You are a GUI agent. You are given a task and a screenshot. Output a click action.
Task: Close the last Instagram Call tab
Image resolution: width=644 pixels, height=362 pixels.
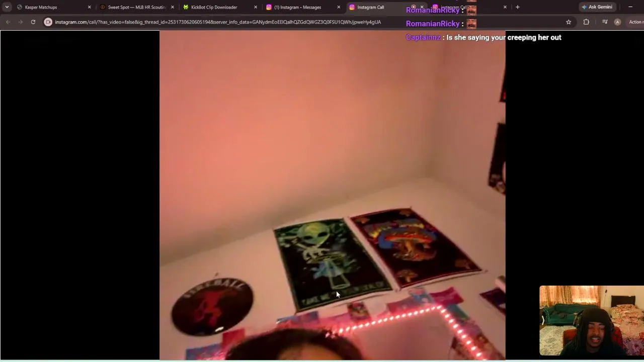pos(505,7)
